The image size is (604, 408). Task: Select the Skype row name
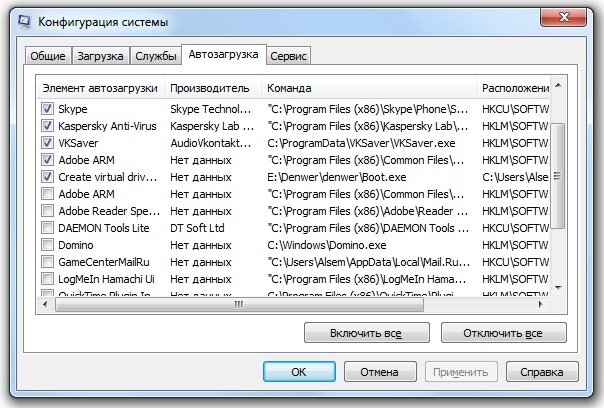point(73,109)
